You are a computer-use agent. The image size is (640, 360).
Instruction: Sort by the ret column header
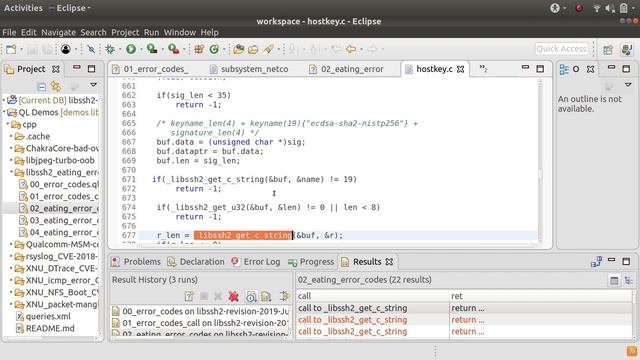pyautogui.click(x=540, y=296)
